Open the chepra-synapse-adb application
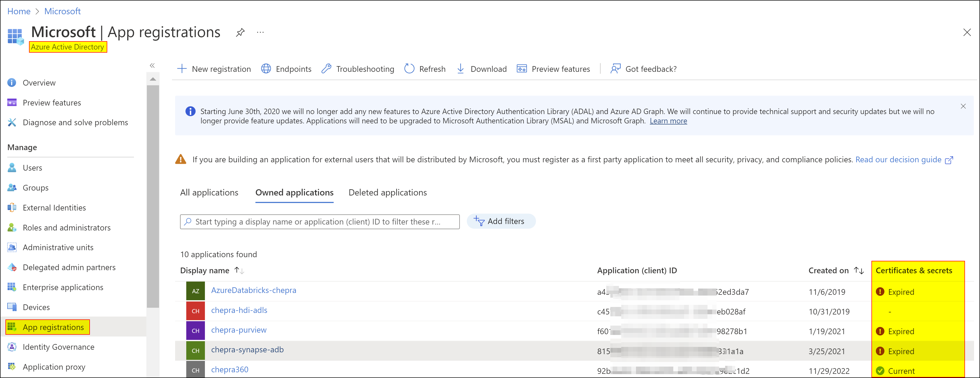 point(247,349)
